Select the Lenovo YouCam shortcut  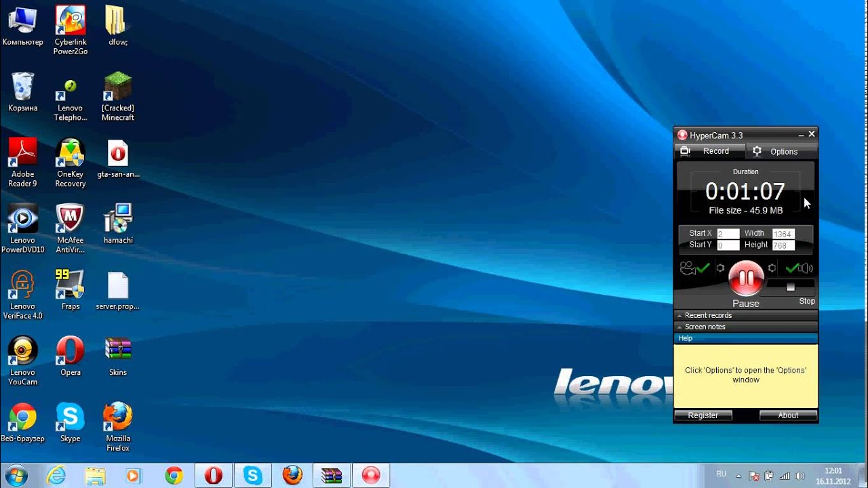(23, 361)
